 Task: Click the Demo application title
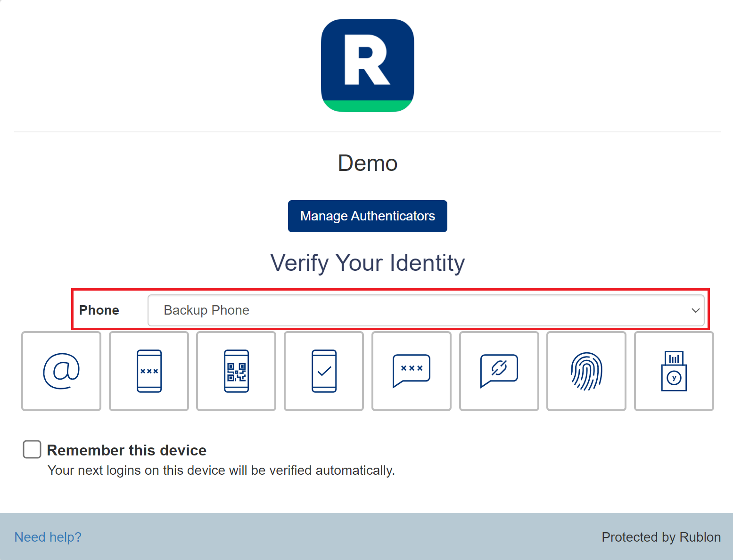pos(368,163)
